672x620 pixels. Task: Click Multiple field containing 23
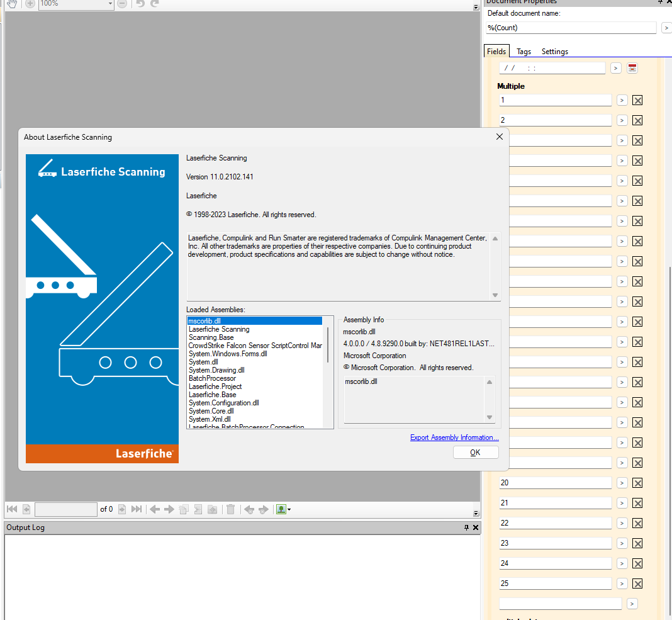pyautogui.click(x=556, y=543)
